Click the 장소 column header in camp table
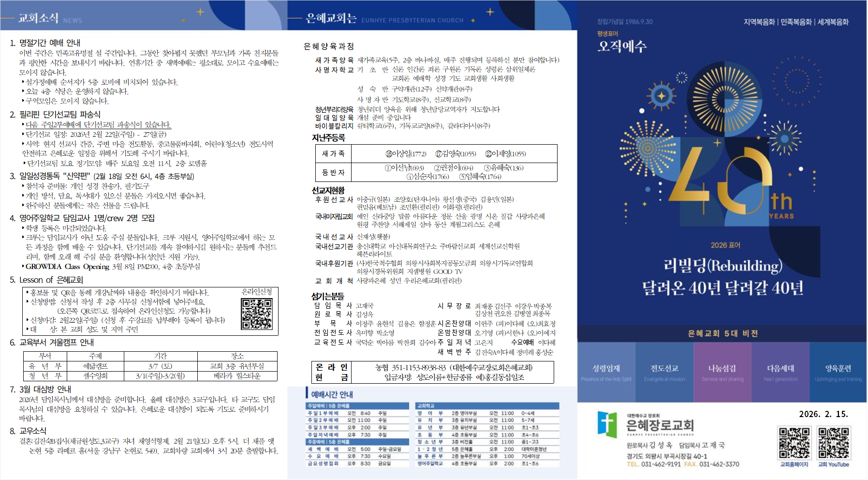Screen dimensions: 868x480 pyautogui.click(x=237, y=356)
